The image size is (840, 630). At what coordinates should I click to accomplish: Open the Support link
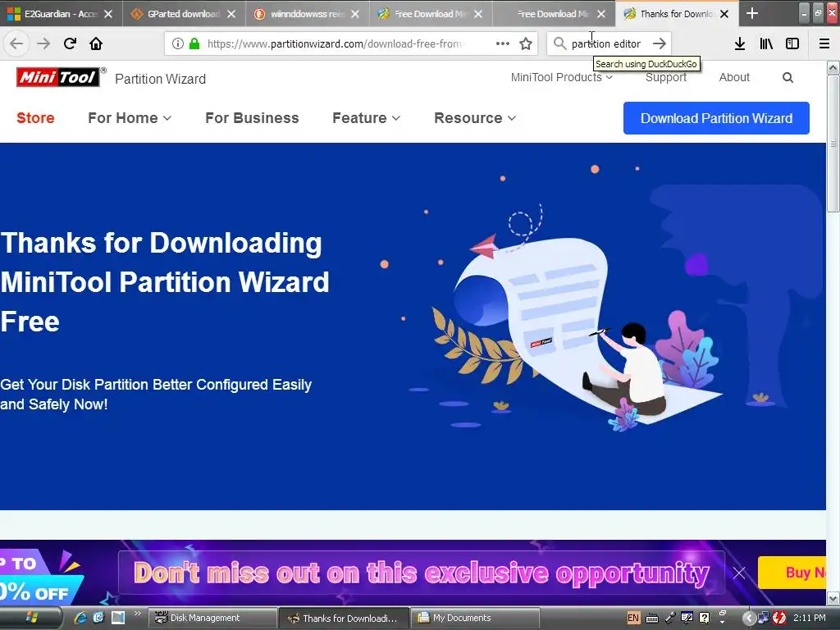tap(666, 78)
